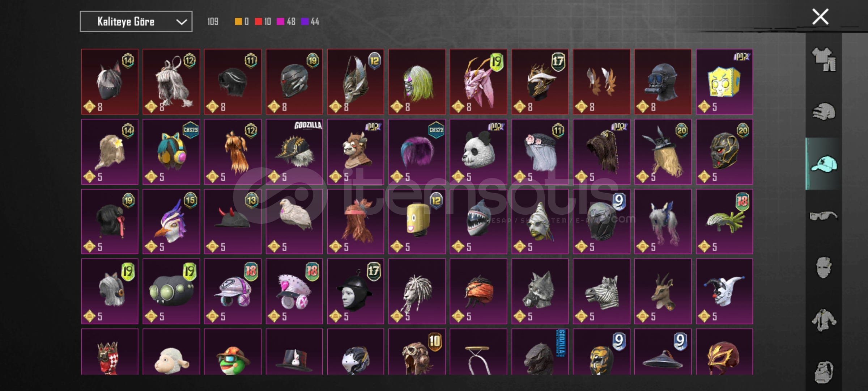Open the outfits clothing category icon
The width and height of the screenshot is (868, 391).
coord(824,59)
